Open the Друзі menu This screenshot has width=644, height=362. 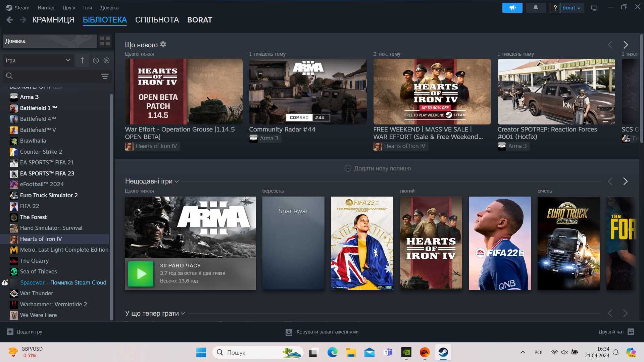click(69, 8)
